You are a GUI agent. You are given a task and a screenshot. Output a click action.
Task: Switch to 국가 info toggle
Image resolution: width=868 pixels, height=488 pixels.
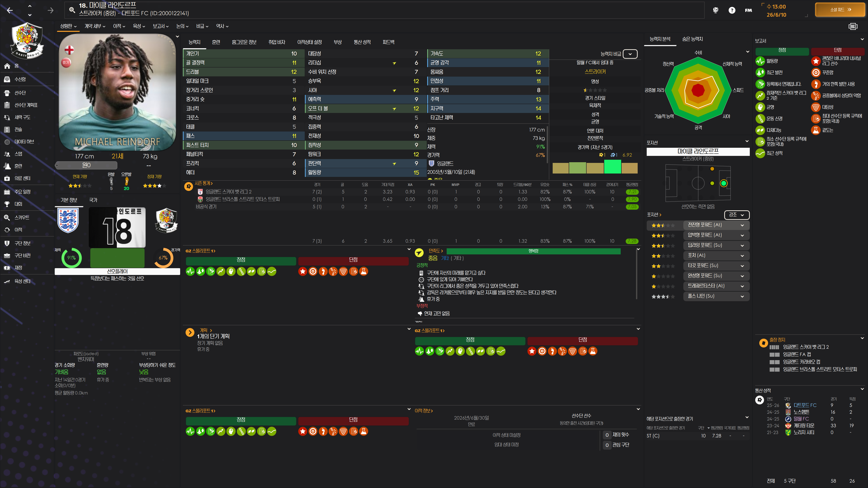click(x=93, y=200)
